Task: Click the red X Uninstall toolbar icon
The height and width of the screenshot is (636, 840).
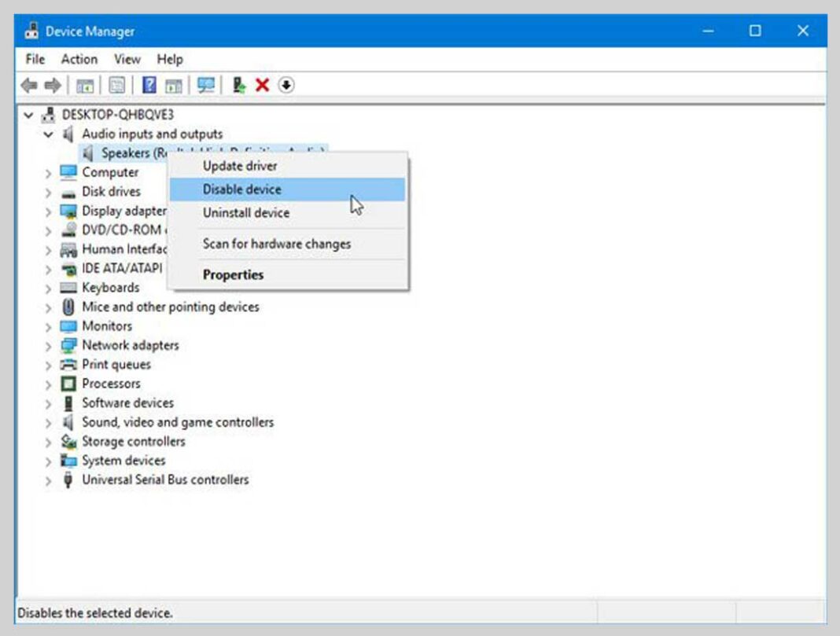Action: (263, 84)
